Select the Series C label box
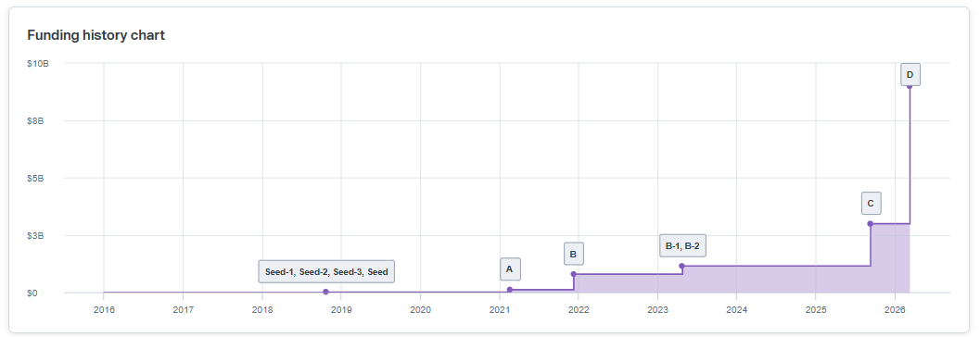 (871, 204)
